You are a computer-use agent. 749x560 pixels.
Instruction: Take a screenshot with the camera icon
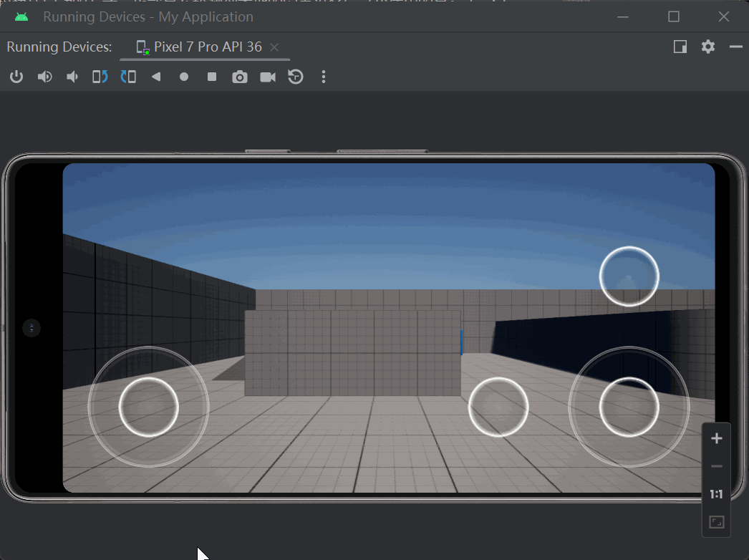point(240,77)
